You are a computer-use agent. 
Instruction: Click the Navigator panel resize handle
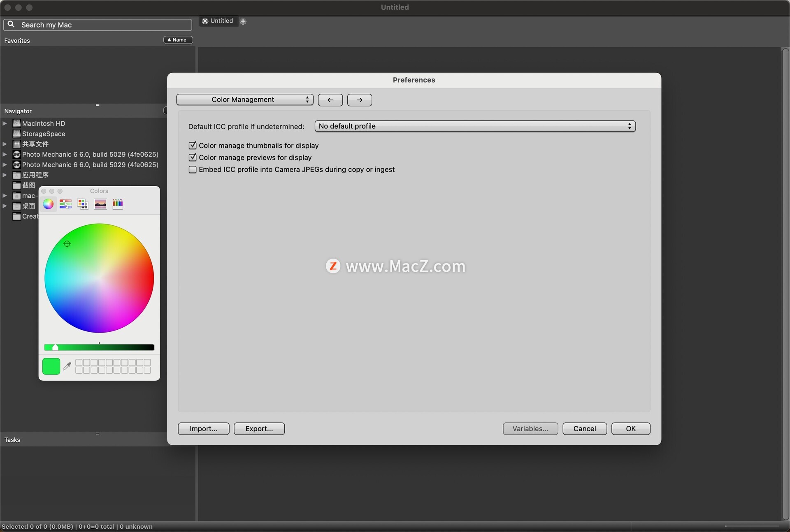pos(98,105)
